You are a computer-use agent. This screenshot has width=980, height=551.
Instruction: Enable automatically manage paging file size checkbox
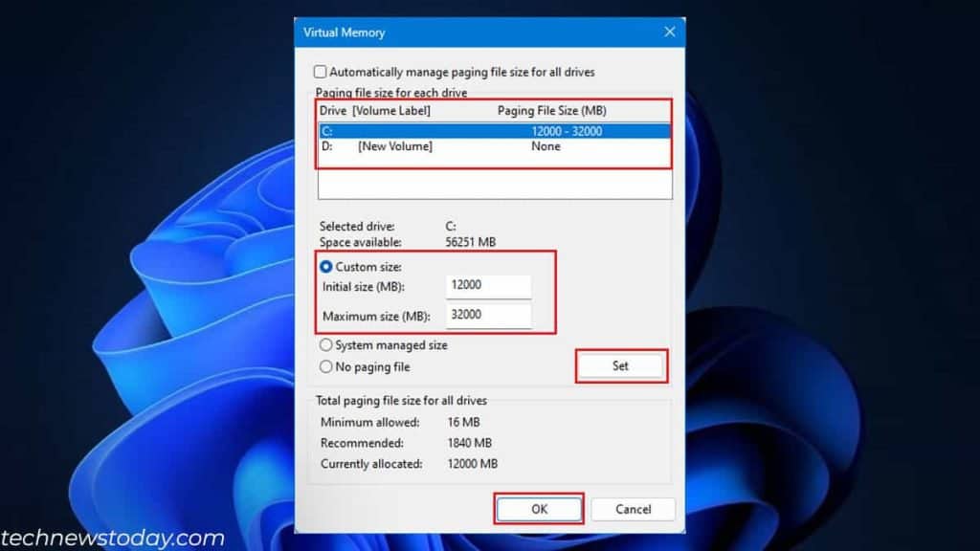(x=323, y=72)
